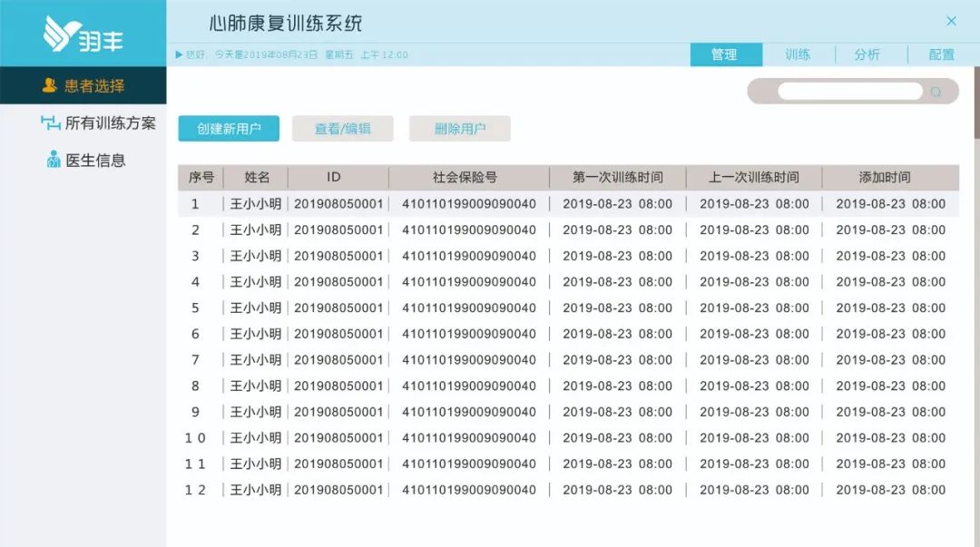This screenshot has width=980, height=547.
Task: Click the vertical scrollbar on right edge
Action: pos(976,109)
